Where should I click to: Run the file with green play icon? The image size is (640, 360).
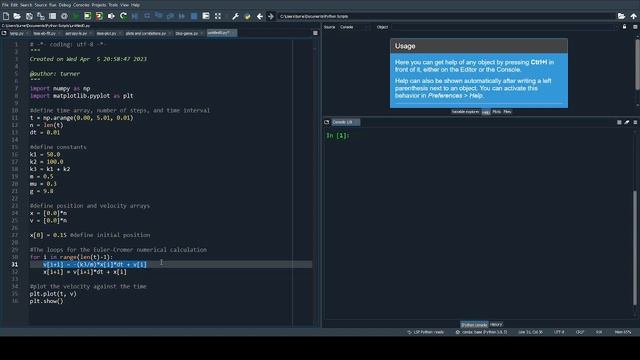[x=76, y=16]
